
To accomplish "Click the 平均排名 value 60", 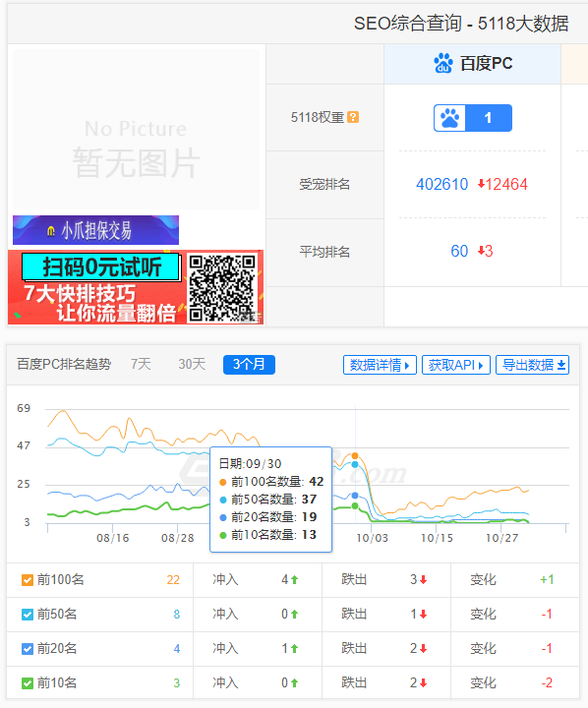I will coord(459,251).
